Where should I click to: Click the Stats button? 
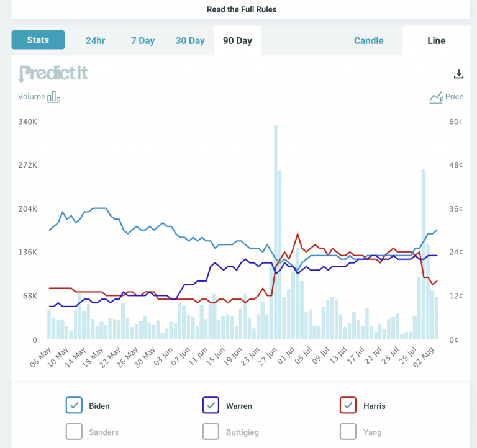(38, 40)
